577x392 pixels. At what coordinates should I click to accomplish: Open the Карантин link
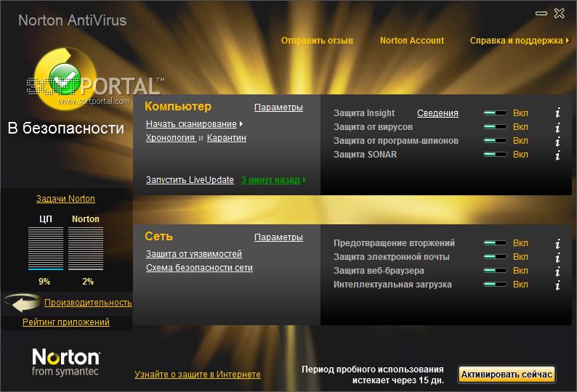227,138
